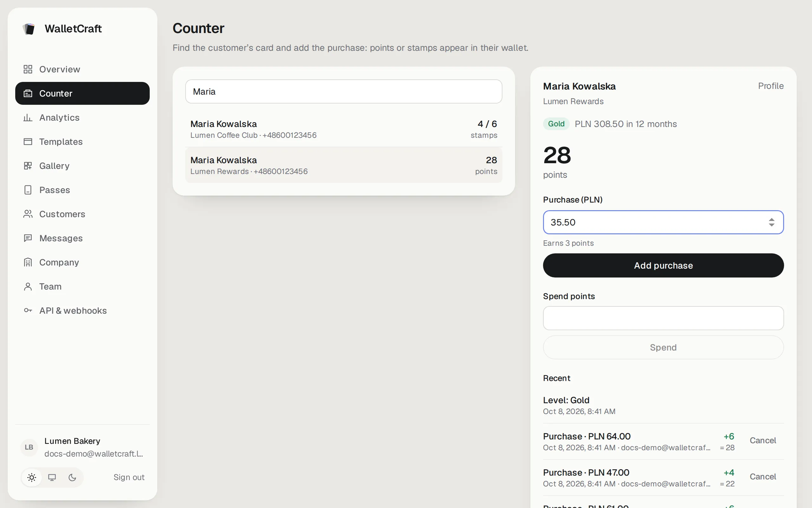Click the Analytics bar chart icon
This screenshot has width=812, height=508.
28,117
